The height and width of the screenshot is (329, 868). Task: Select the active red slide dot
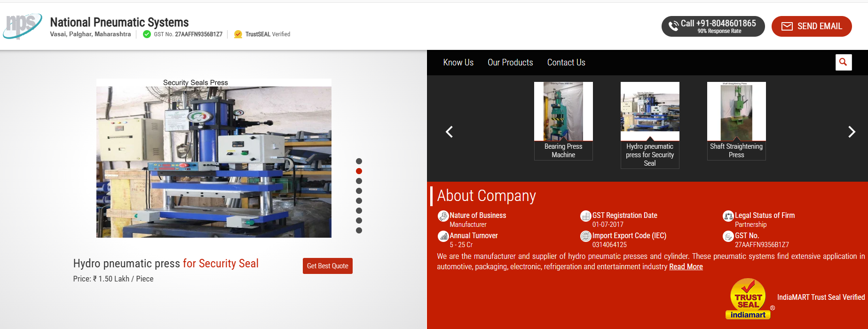click(x=359, y=171)
